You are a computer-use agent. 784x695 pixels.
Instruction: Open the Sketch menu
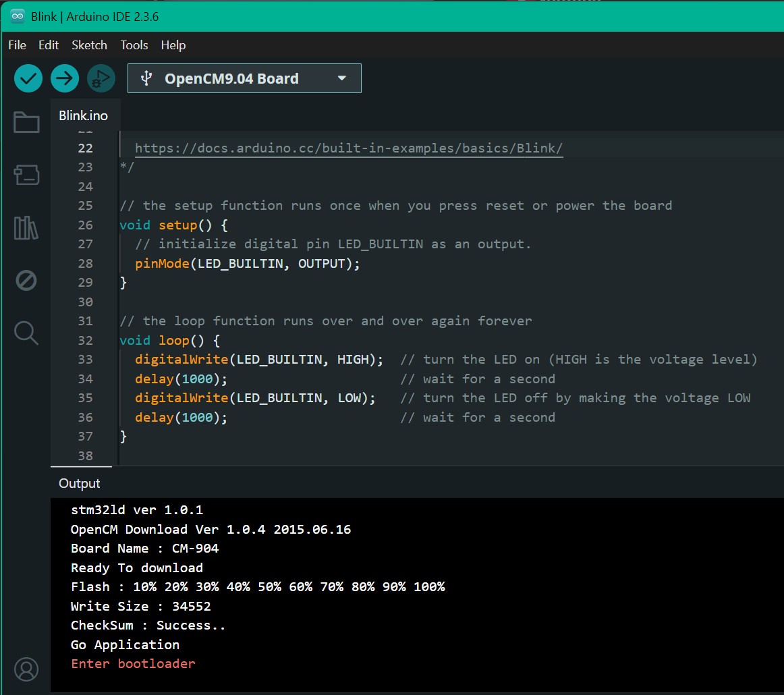click(x=89, y=45)
